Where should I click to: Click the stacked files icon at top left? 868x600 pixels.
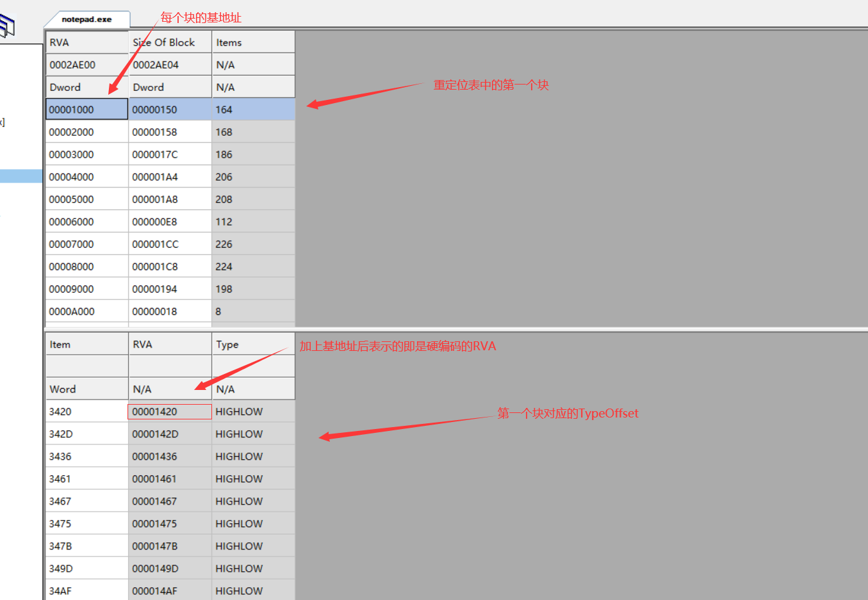pos(6,27)
